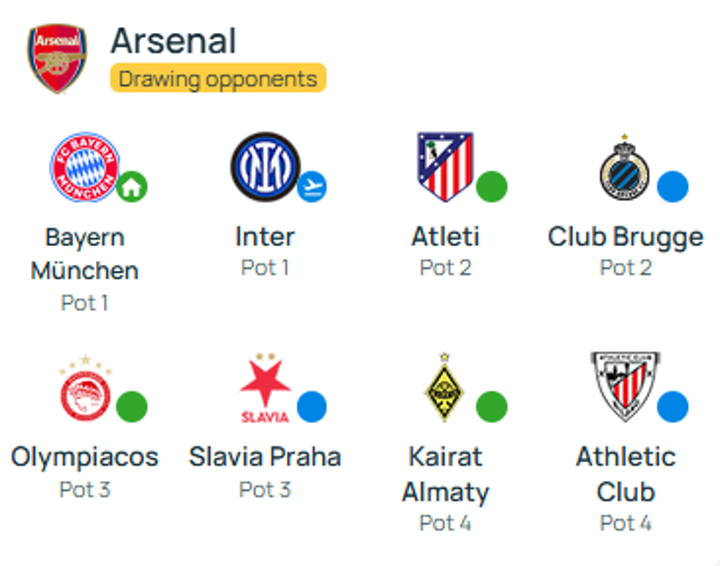Click the green dot next to Atleti

(491, 186)
